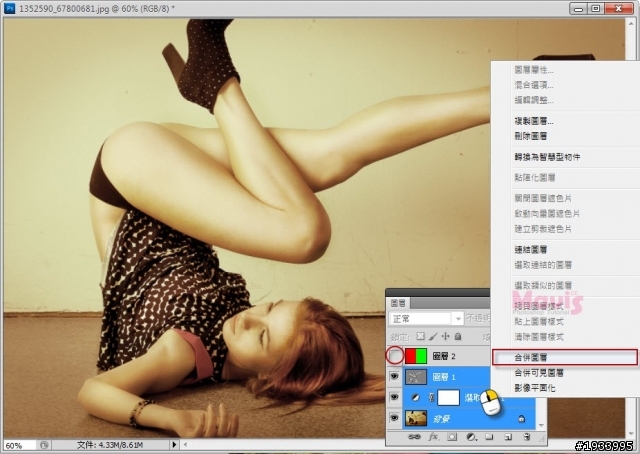Hide the adjustment layer eye icon
Image resolution: width=640 pixels, height=454 pixels.
click(x=394, y=397)
